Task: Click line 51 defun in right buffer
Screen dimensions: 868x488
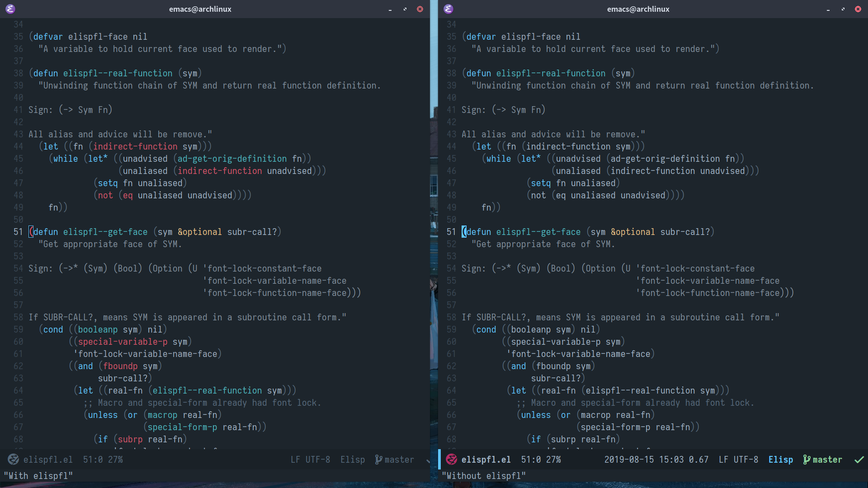Action: (478, 232)
